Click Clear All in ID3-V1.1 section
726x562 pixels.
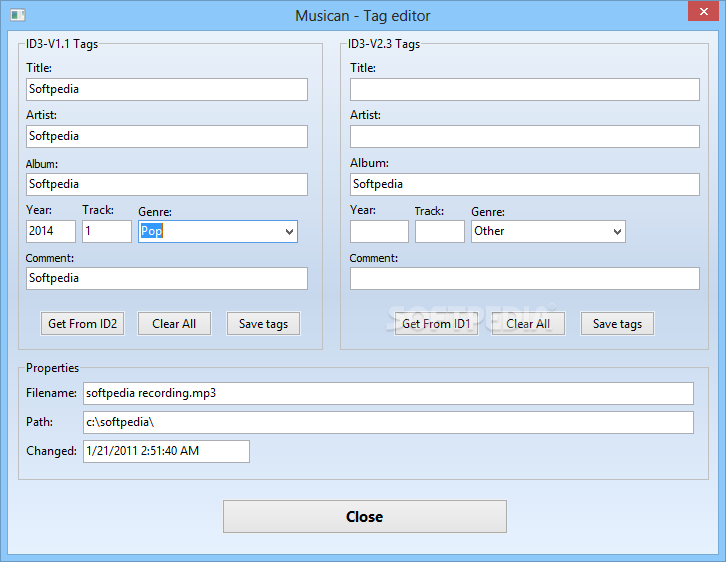pyautogui.click(x=174, y=324)
